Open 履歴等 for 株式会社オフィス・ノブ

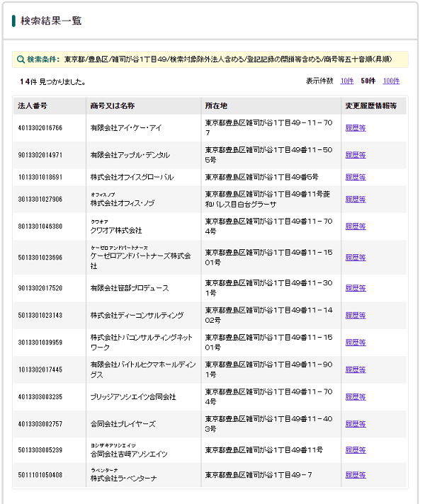(356, 200)
